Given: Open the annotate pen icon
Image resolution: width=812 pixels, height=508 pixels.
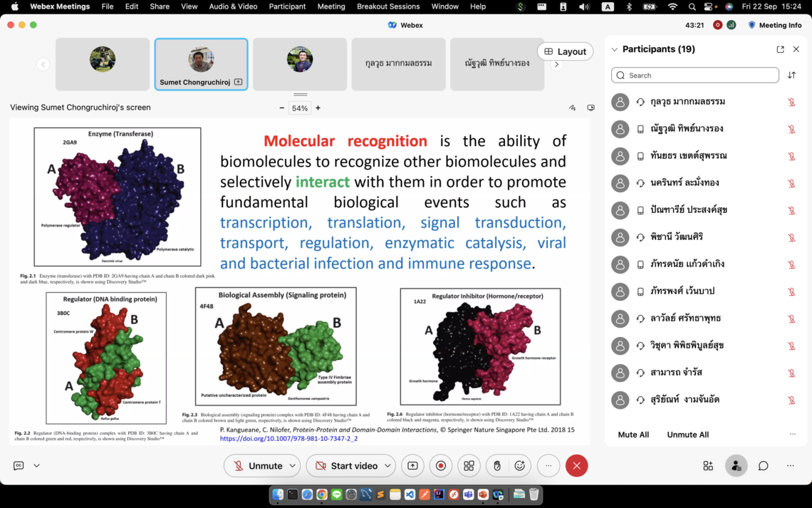Looking at the screenshot, I should [572, 108].
